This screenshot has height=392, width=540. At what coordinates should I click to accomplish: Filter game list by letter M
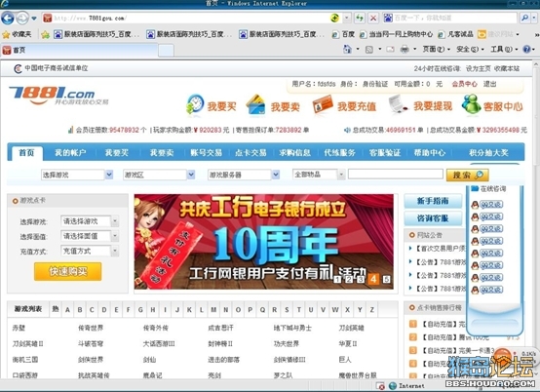tap(213, 310)
